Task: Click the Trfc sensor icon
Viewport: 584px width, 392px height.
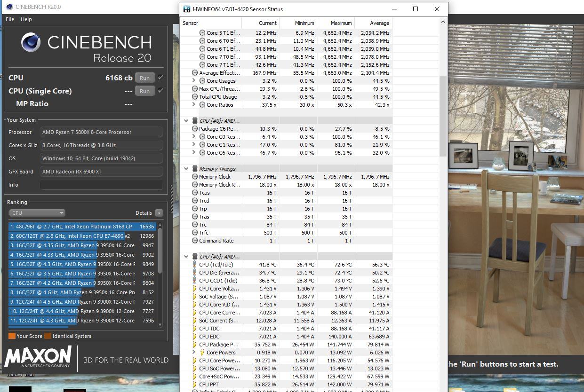Action: (x=195, y=233)
